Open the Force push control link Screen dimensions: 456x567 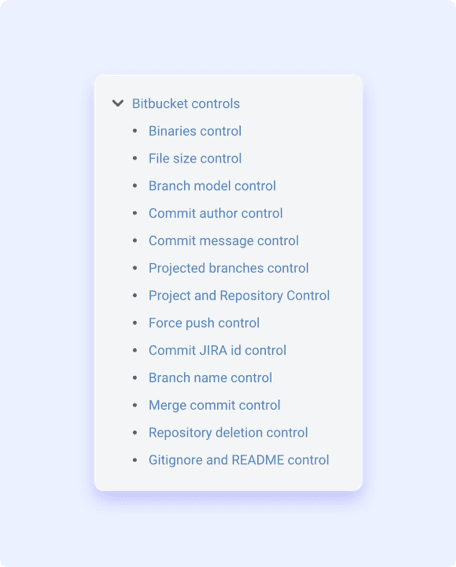[204, 323]
